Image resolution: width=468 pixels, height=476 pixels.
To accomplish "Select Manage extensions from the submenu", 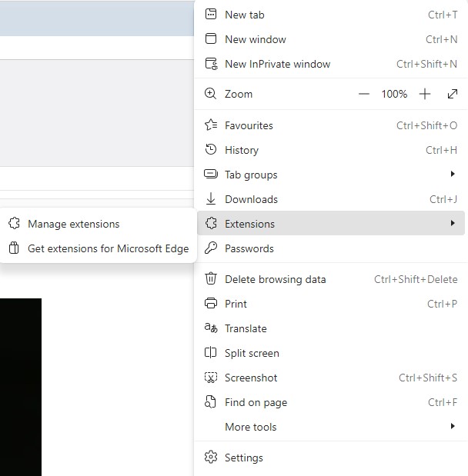I will [74, 224].
